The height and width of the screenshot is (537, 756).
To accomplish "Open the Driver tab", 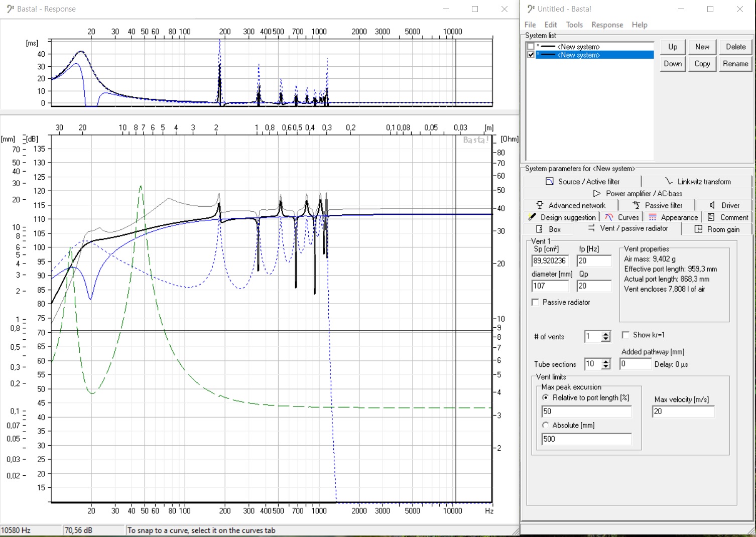I will 724,205.
